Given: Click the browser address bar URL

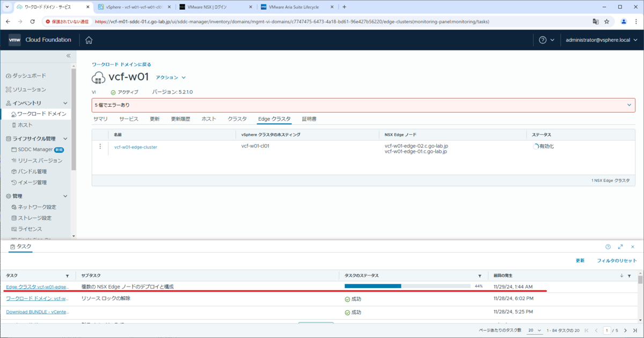Looking at the screenshot, I should click(291, 22).
